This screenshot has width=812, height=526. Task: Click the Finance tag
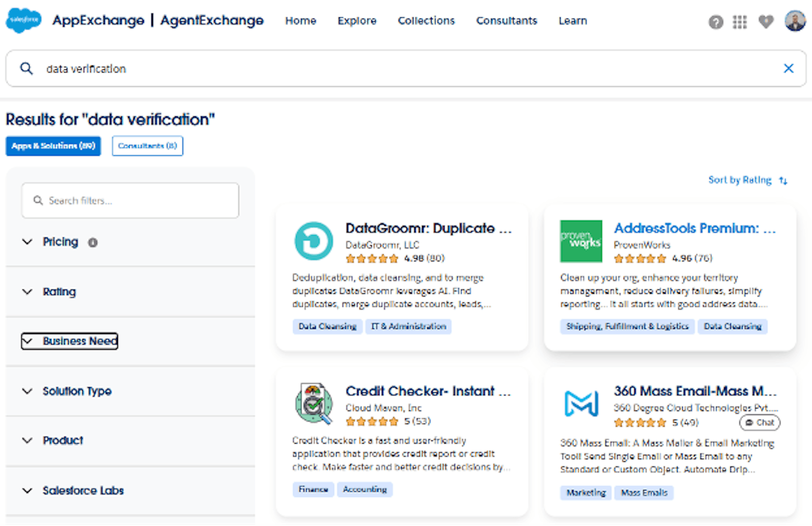click(x=313, y=489)
